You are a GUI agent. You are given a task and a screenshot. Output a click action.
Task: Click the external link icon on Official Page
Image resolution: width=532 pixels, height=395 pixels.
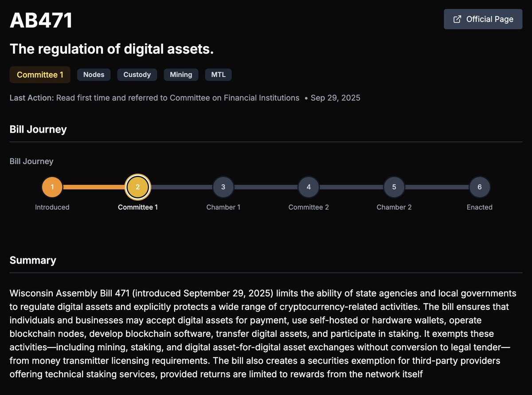pyautogui.click(x=457, y=19)
